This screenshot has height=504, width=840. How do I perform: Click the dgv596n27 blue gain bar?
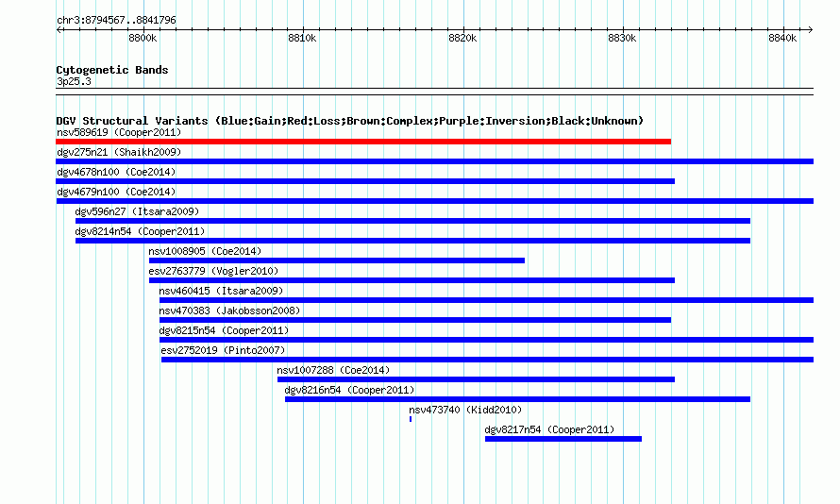413,221
